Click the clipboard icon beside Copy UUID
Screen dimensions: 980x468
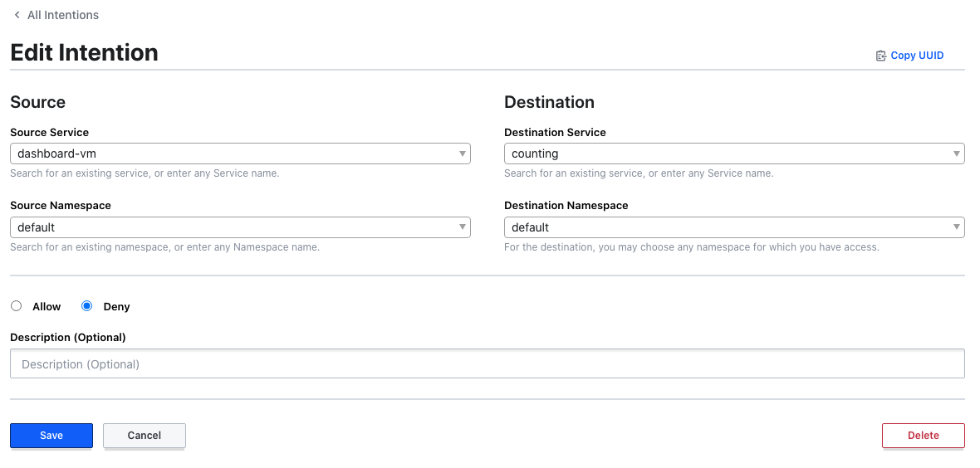pos(881,56)
